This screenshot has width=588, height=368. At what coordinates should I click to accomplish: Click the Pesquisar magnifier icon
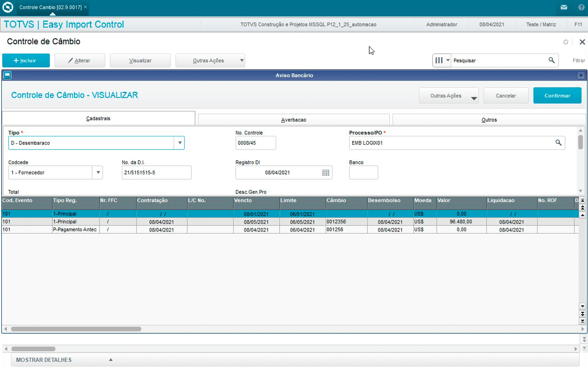coord(551,61)
